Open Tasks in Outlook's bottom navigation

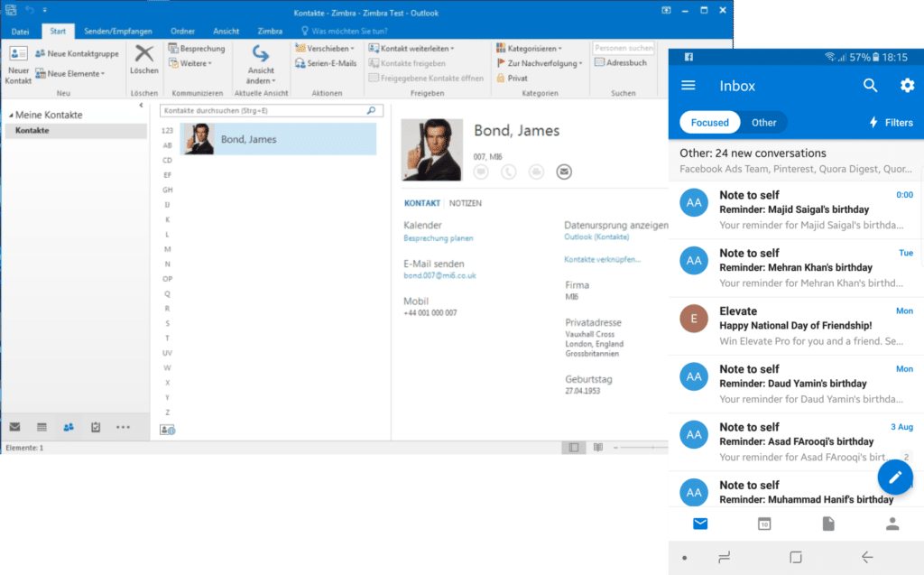coord(96,427)
